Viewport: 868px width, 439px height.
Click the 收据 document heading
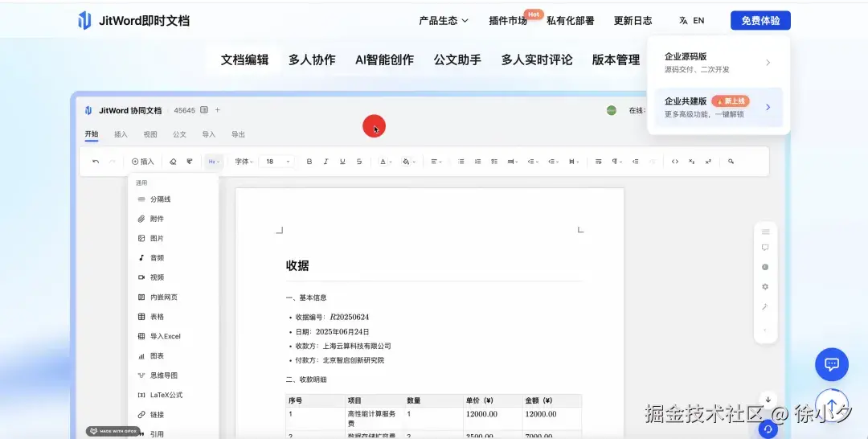(297, 265)
